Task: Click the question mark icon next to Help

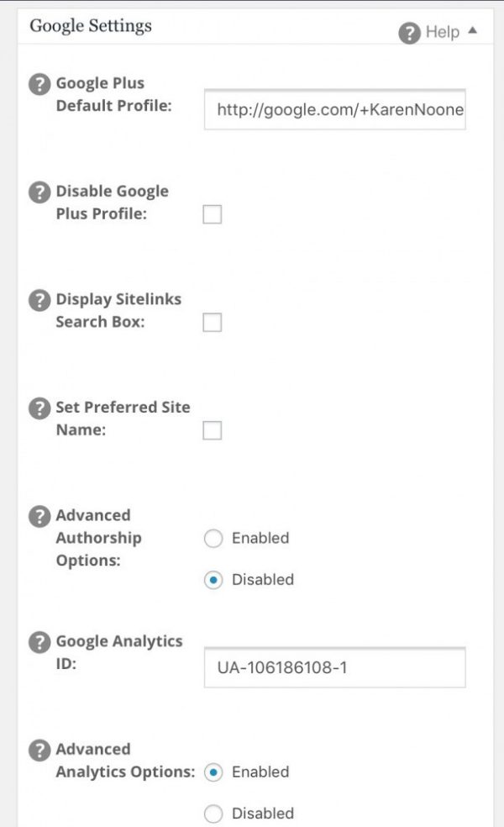Action: coord(409,33)
